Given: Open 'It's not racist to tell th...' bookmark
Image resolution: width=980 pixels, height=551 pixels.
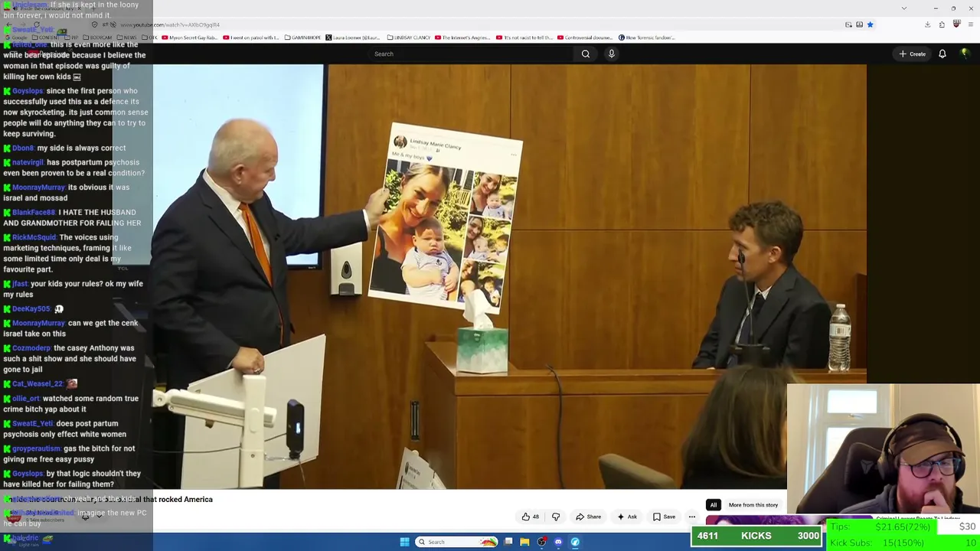Looking at the screenshot, I should point(524,37).
